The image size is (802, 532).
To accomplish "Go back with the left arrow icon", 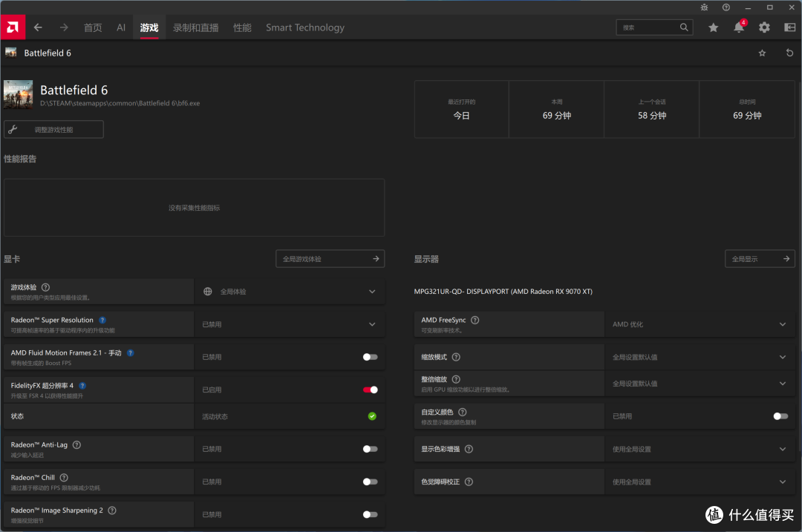I will 38,27.
